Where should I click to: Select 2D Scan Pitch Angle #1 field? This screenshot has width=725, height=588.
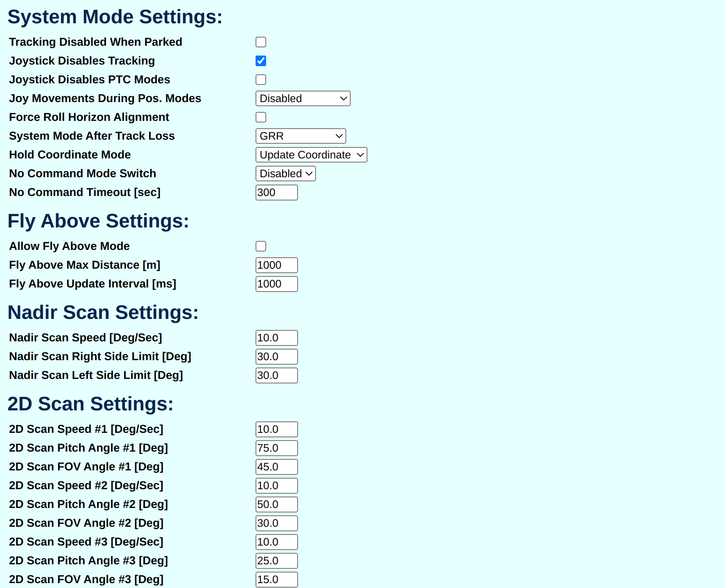tap(277, 448)
